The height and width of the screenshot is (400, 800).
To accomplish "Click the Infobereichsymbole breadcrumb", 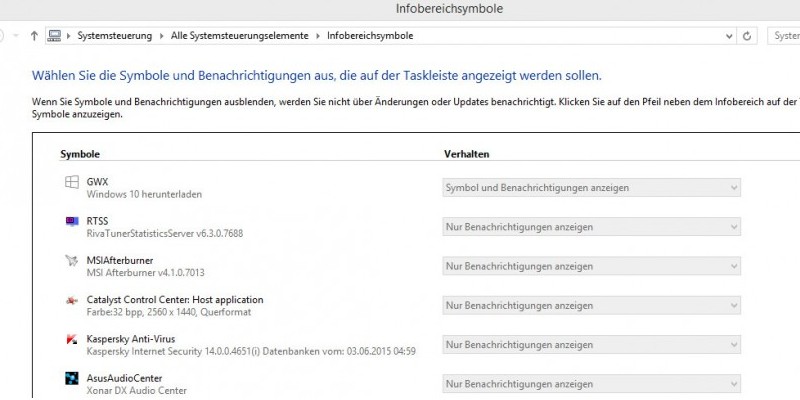I will coord(370,36).
